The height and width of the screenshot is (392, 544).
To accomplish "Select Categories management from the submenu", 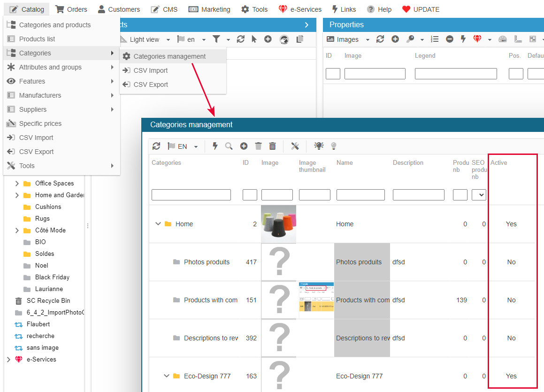I will [x=169, y=56].
